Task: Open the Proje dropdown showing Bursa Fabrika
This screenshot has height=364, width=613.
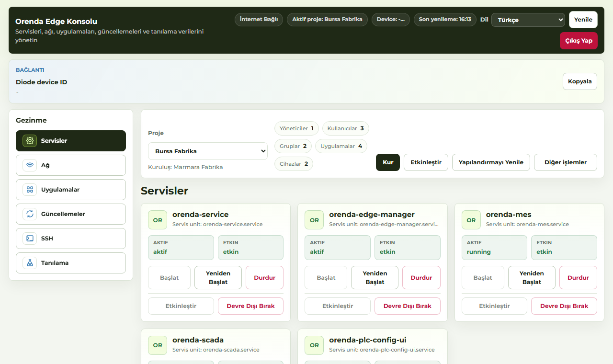Action: 208,151
